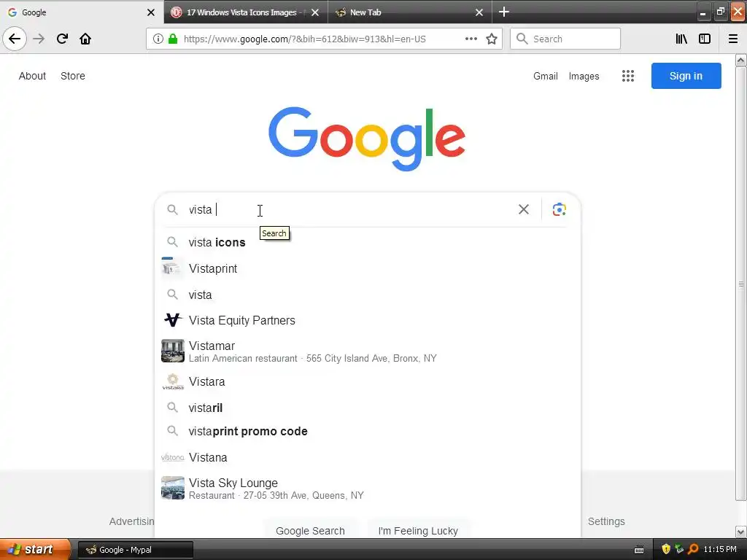Select Vista Sky Lounge suggestion
Viewport: 747px width, 560px height.
click(x=368, y=488)
